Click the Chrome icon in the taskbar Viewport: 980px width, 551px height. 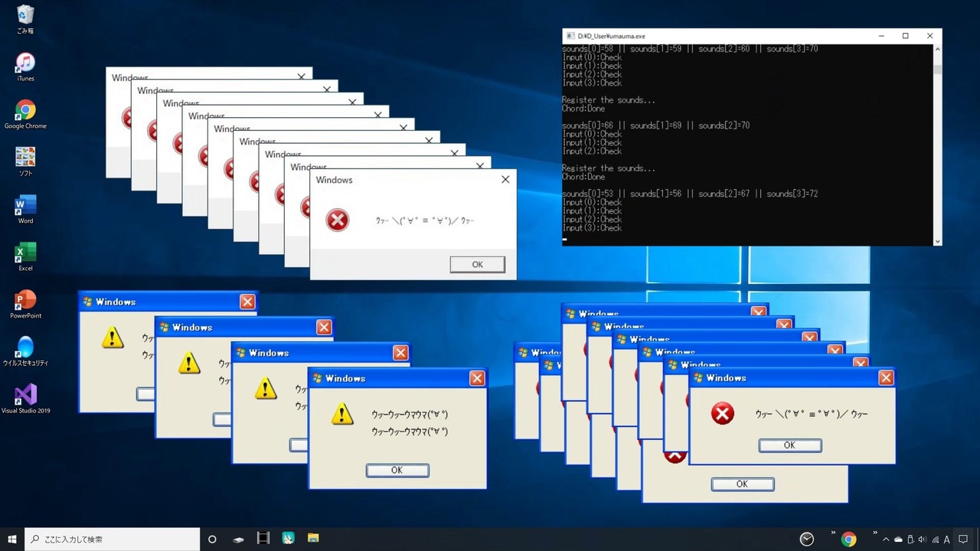click(x=848, y=540)
